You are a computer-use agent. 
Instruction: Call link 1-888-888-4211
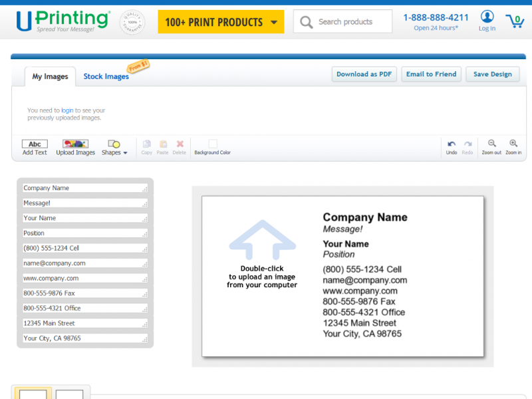(436, 17)
